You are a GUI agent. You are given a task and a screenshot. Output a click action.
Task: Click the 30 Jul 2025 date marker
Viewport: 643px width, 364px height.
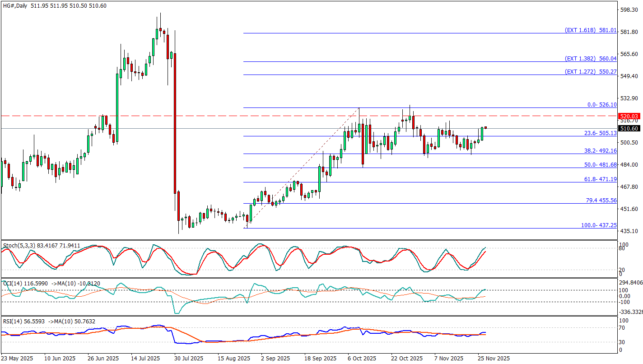click(189, 358)
